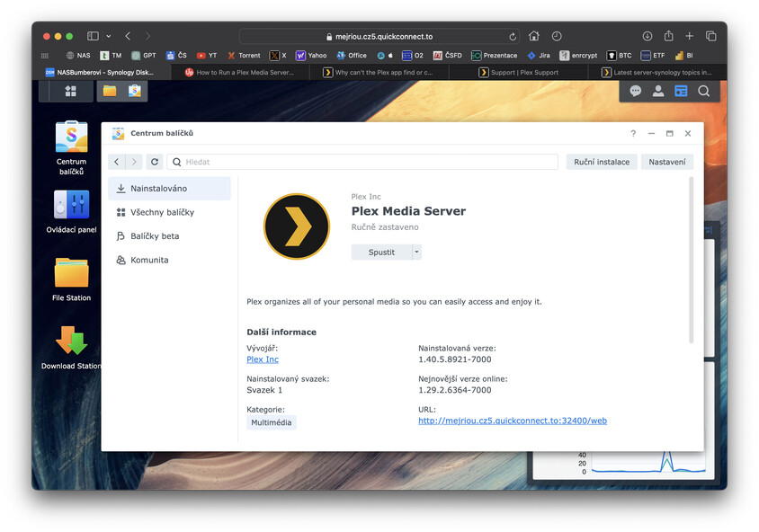Switch to Latest server-synology topics tab

pyautogui.click(x=656, y=73)
